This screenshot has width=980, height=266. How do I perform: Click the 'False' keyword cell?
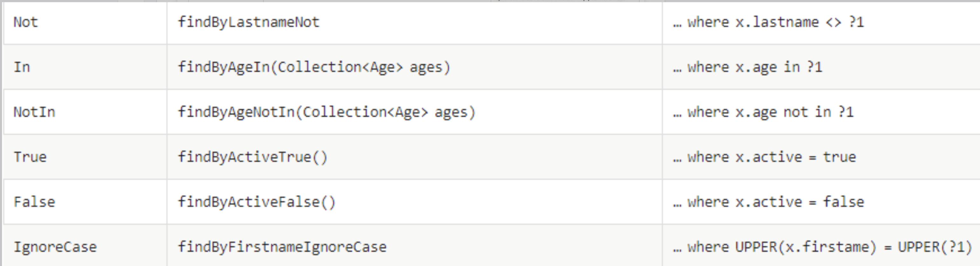[34, 202]
